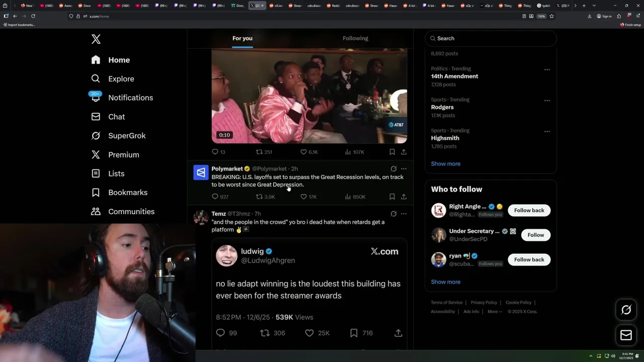Viewport: 644px width, 362px height.
Task: Open Terms of Service link
Action: point(446,303)
